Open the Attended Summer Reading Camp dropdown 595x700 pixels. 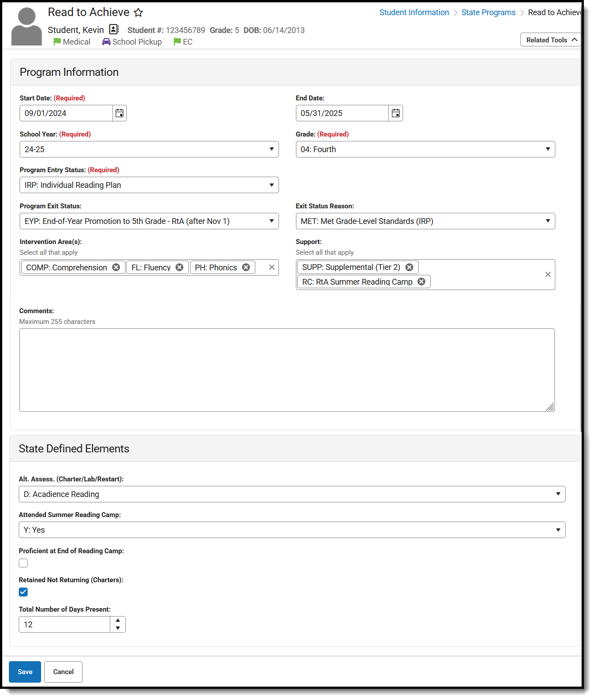pos(292,530)
